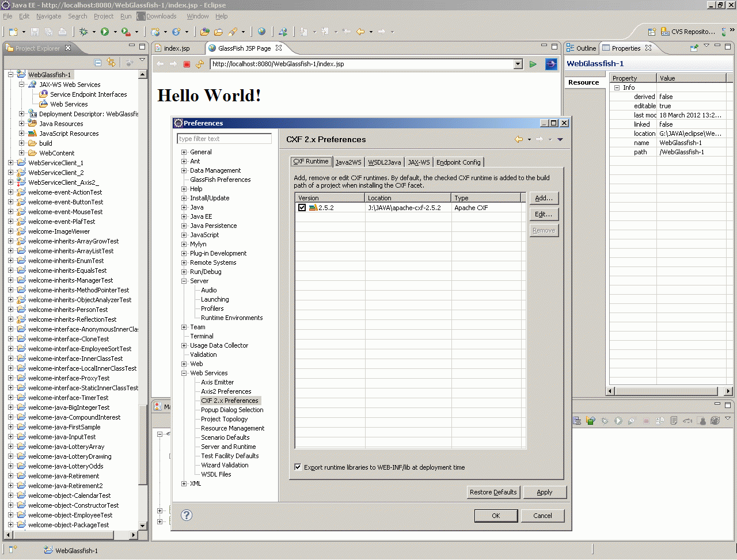Collapse the Info section in Properties
Screen dimensions: 737x560
click(x=617, y=87)
